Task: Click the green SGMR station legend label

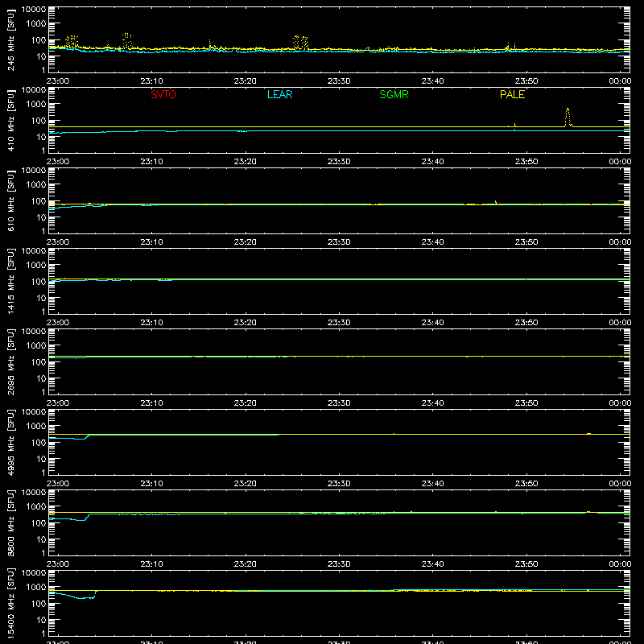Action: click(394, 94)
